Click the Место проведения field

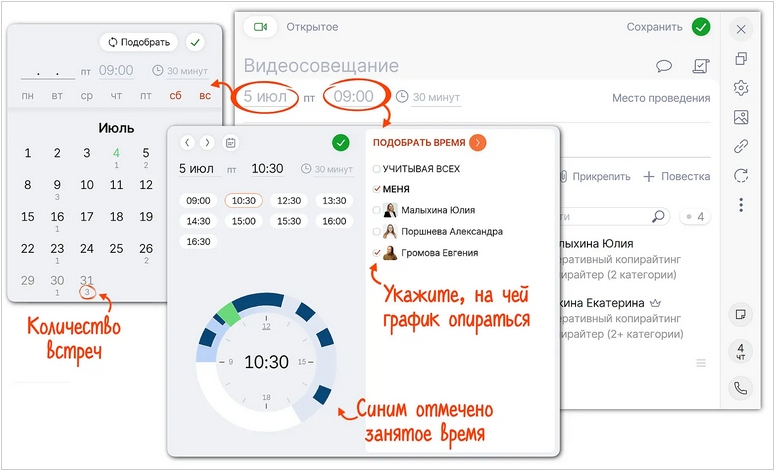click(x=661, y=98)
